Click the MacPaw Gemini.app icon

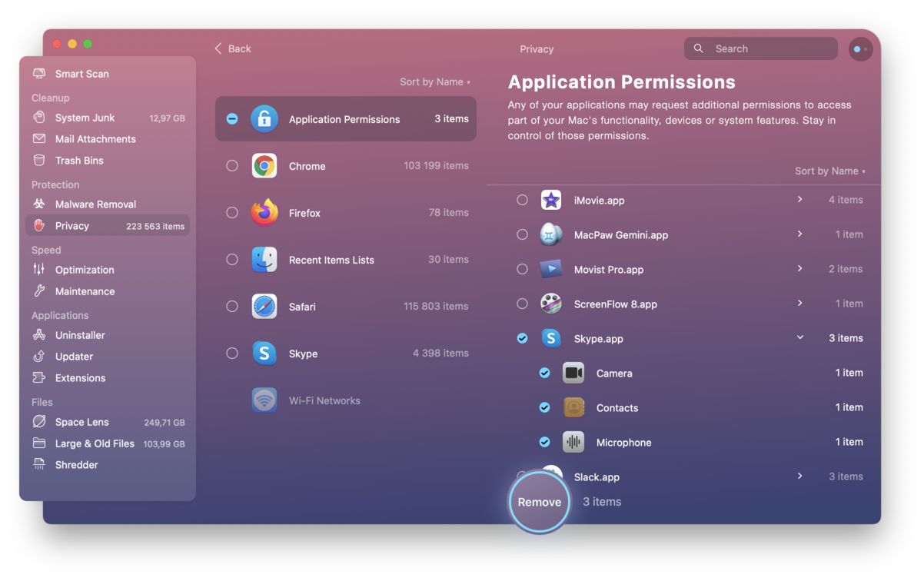pyautogui.click(x=551, y=235)
